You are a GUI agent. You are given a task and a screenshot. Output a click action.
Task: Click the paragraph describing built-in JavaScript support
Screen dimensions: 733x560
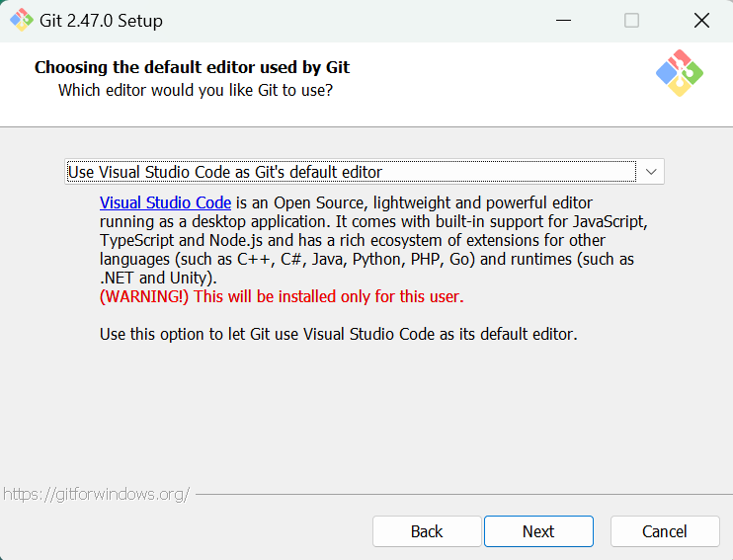pyautogui.click(x=373, y=240)
